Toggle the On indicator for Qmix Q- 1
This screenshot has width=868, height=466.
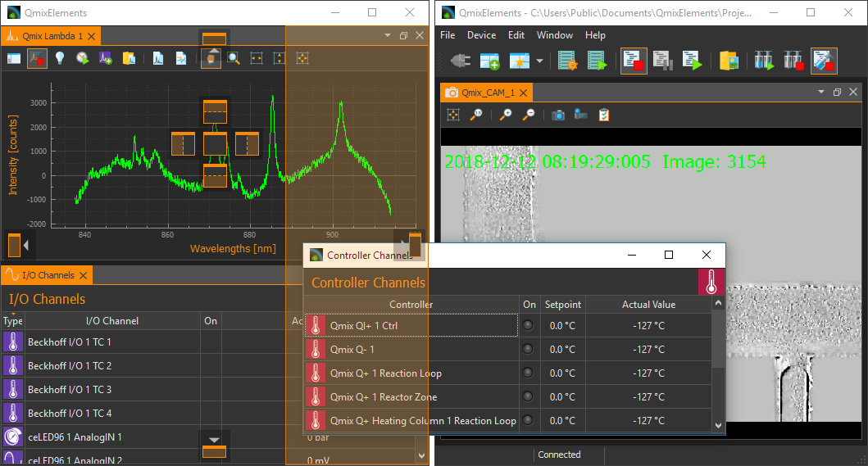529,350
